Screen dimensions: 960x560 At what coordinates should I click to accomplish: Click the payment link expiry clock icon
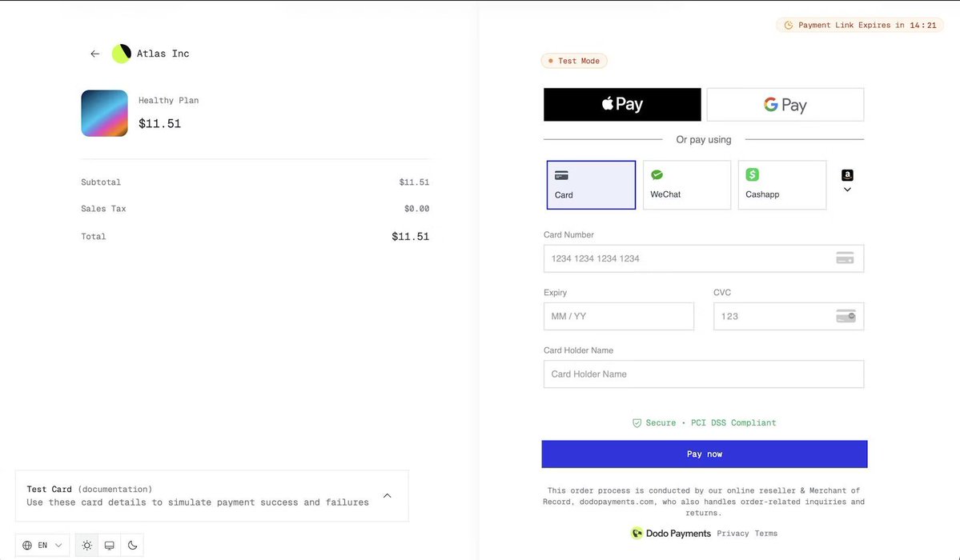pyautogui.click(x=789, y=25)
